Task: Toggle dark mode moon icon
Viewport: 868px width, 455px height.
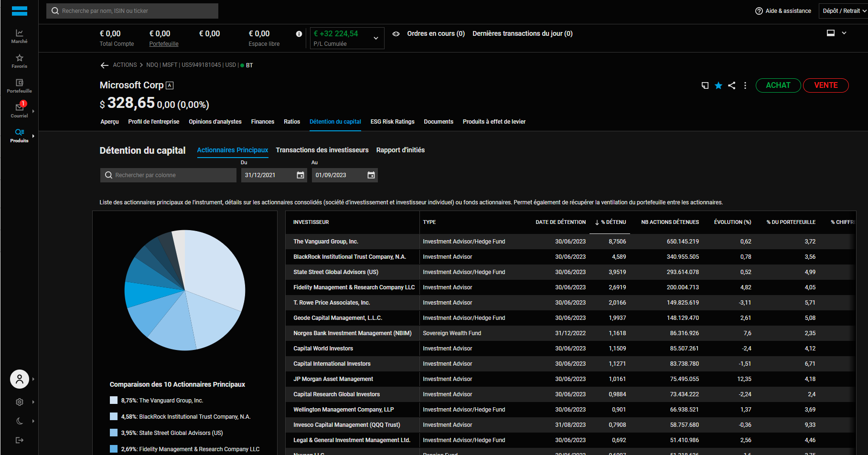Action: tap(20, 421)
